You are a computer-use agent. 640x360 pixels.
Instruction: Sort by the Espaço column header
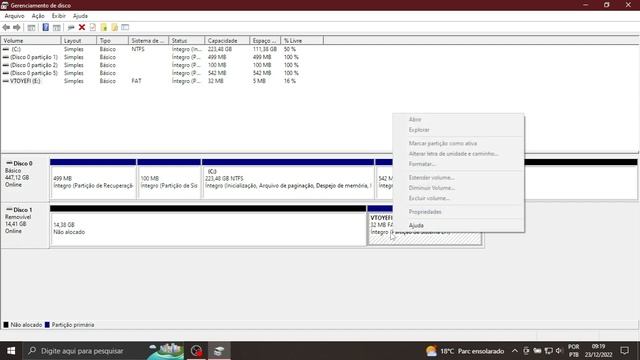click(265, 41)
